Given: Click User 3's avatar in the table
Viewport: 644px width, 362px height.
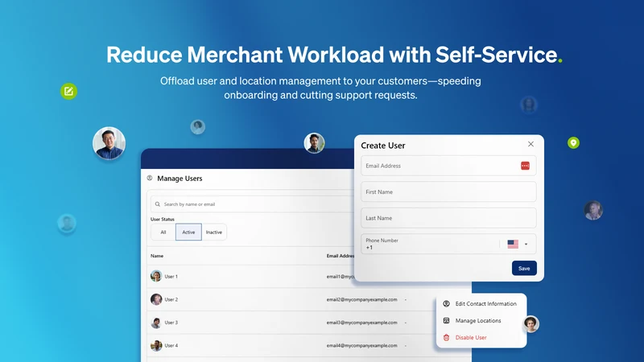Looking at the screenshot, I should (156, 323).
